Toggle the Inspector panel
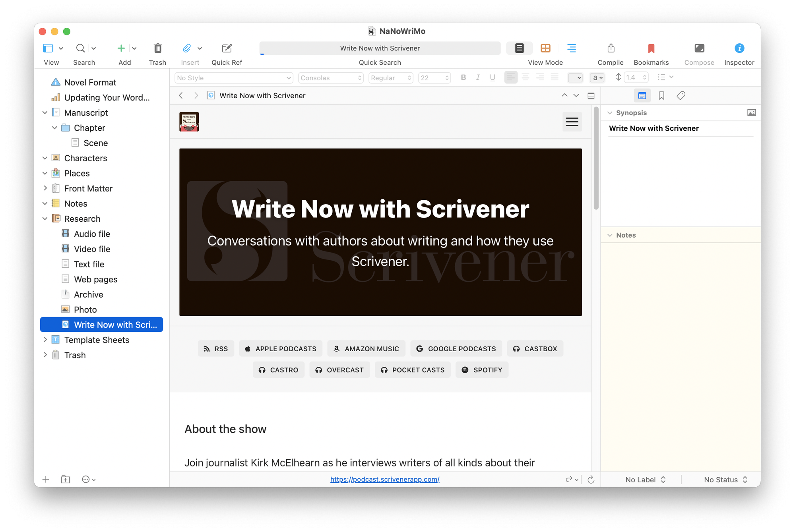 point(739,48)
